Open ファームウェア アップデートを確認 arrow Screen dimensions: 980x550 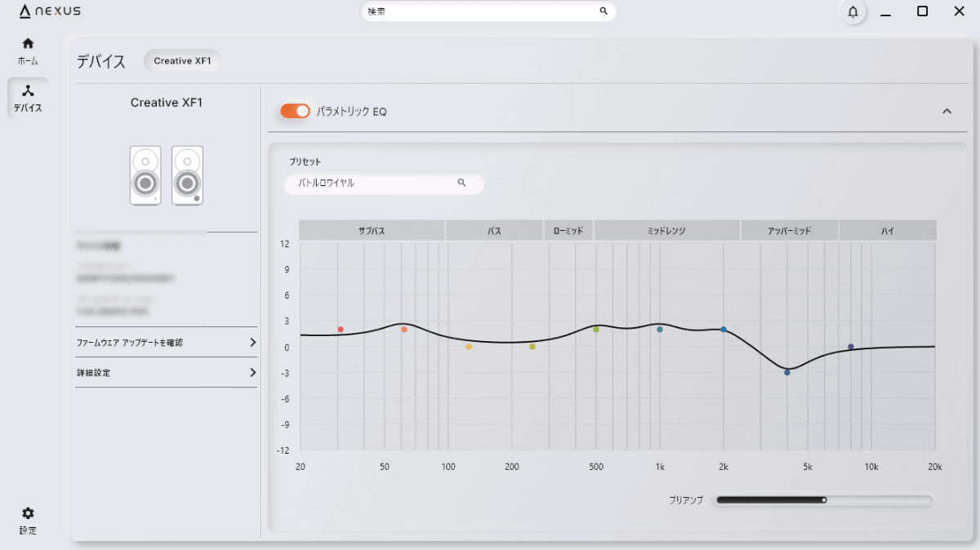tap(252, 343)
